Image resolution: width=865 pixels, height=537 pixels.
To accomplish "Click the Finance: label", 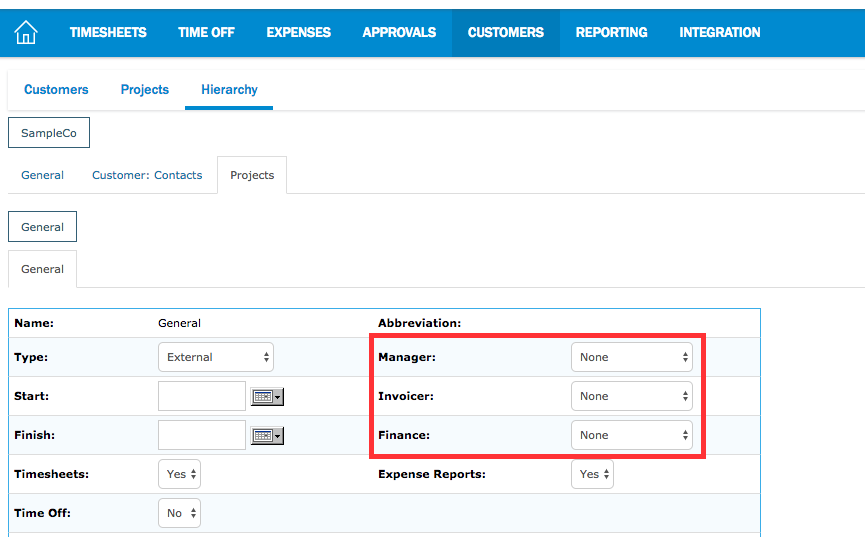I will tap(404, 435).
